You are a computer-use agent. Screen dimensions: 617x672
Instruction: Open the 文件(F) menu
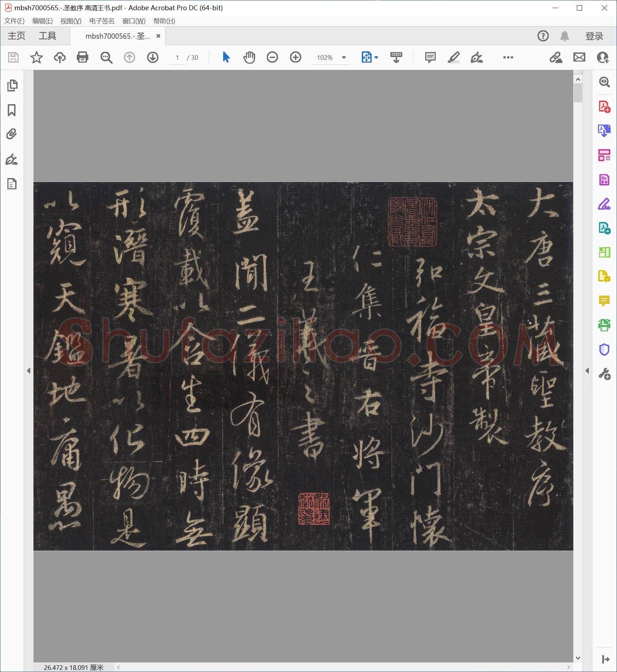point(14,21)
